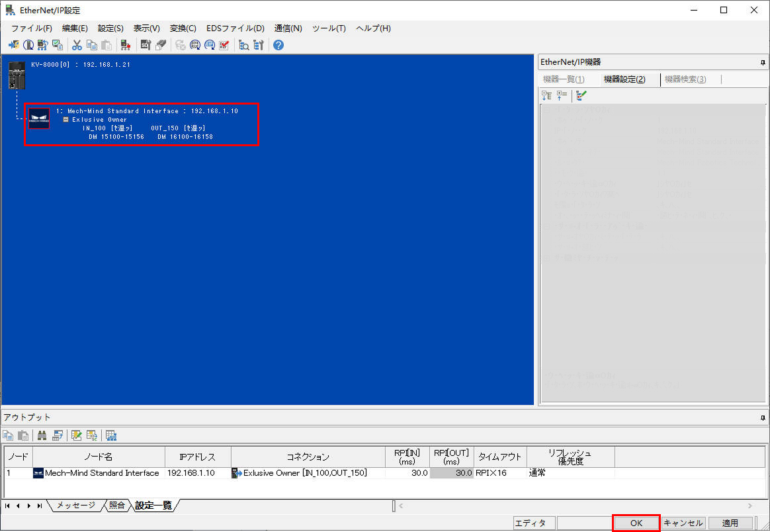Cut the selected item with scissors icon
770x532 pixels.
(77, 44)
